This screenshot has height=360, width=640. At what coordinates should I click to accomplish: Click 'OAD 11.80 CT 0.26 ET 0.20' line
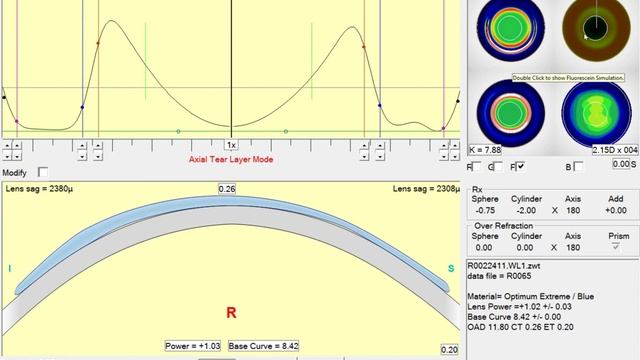[x=520, y=327]
